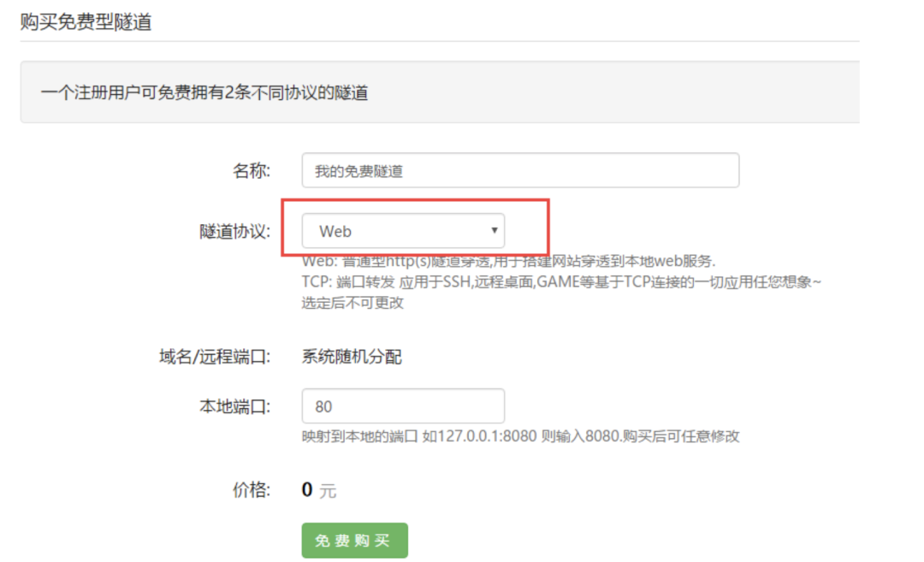Image resolution: width=924 pixels, height=562 pixels.
Task: Click the 元 currency unit beside price
Action: click(x=329, y=492)
